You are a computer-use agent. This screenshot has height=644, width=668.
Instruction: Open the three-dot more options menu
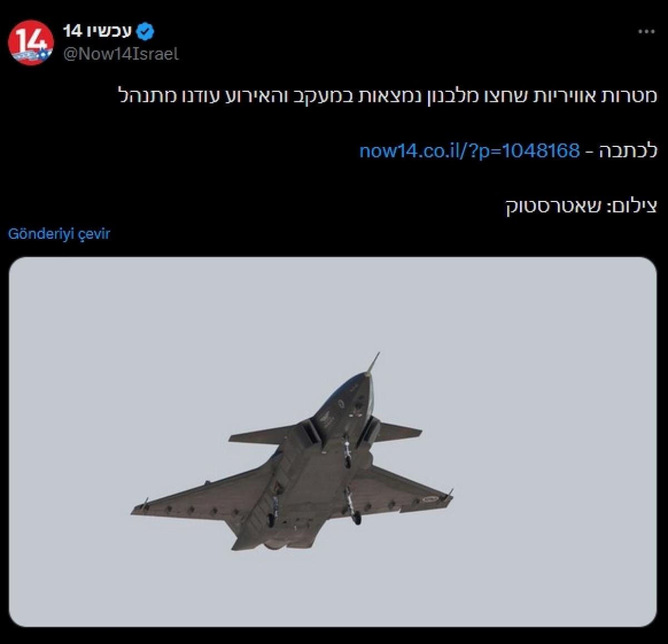point(646,32)
